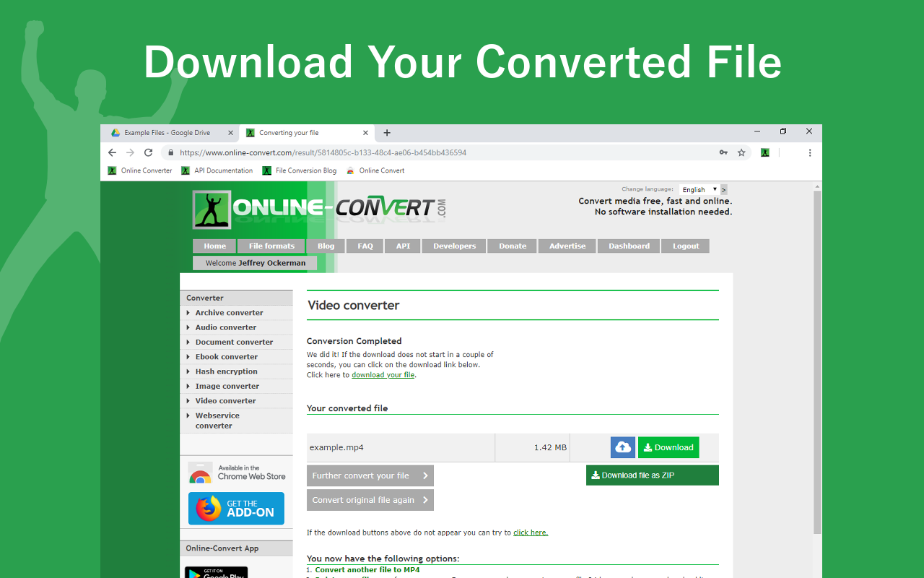Click Download file as ZIP button
924x578 pixels.
coord(652,475)
